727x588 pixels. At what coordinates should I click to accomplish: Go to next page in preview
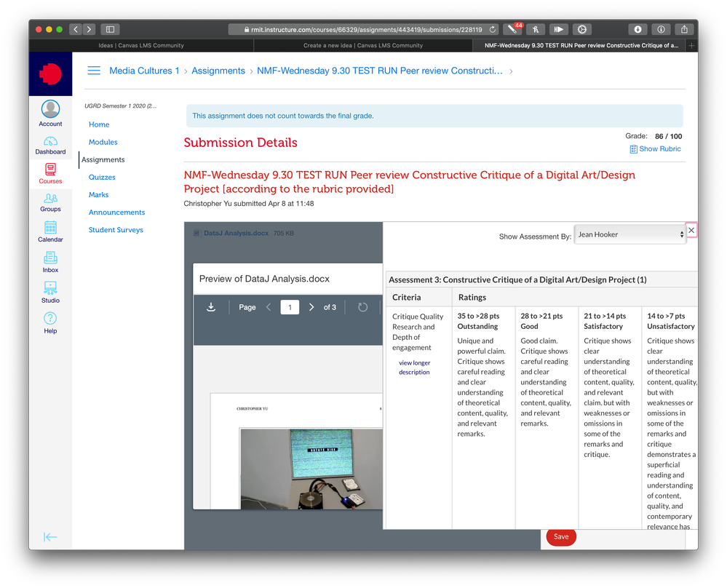[311, 307]
